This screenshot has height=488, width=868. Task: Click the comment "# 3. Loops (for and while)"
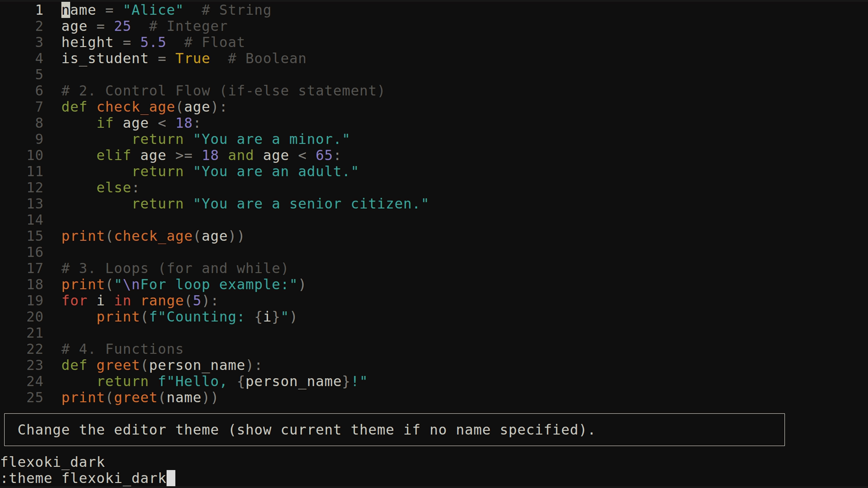(x=174, y=268)
